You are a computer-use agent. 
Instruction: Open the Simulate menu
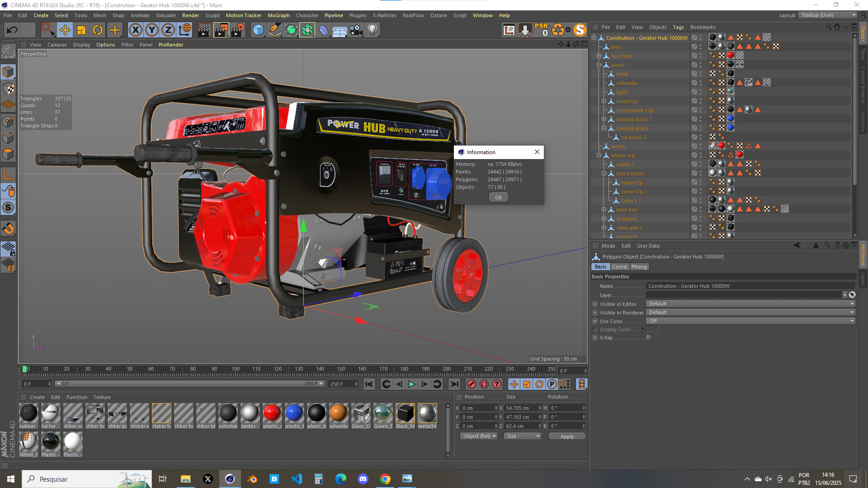pos(166,15)
